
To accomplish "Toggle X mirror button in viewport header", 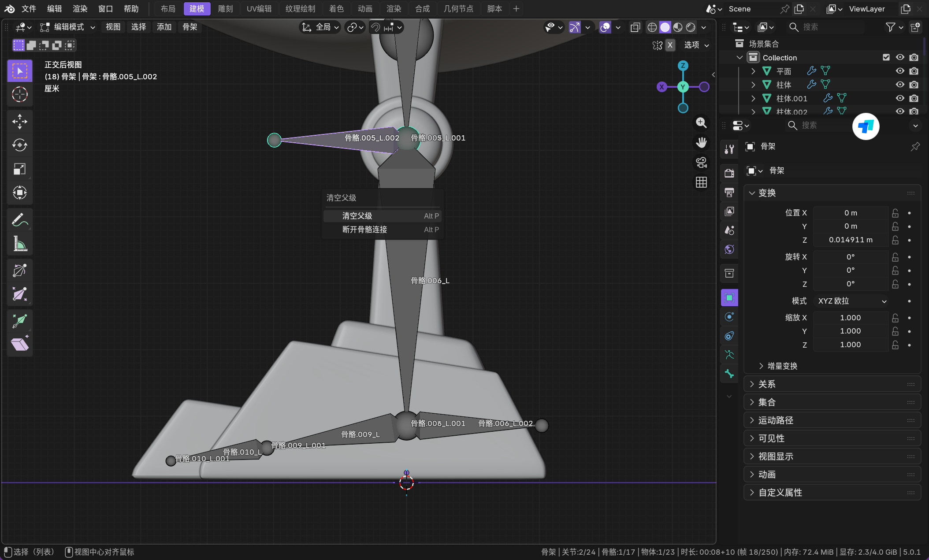I will (670, 45).
